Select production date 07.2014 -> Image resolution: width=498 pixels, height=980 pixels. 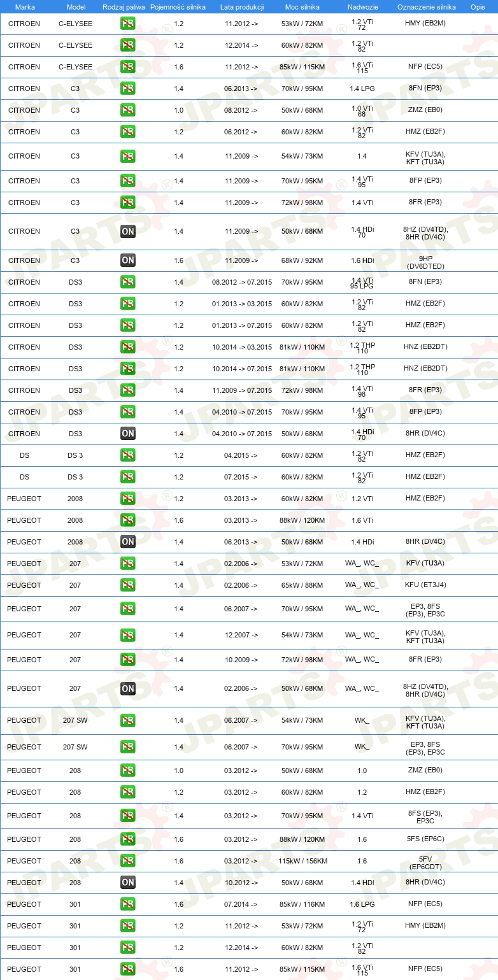click(x=241, y=904)
